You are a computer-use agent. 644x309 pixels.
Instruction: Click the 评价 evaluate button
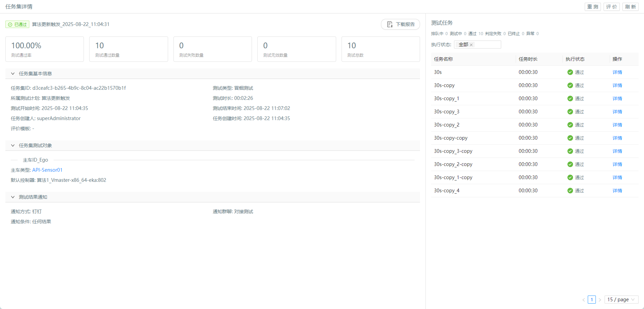click(x=611, y=7)
